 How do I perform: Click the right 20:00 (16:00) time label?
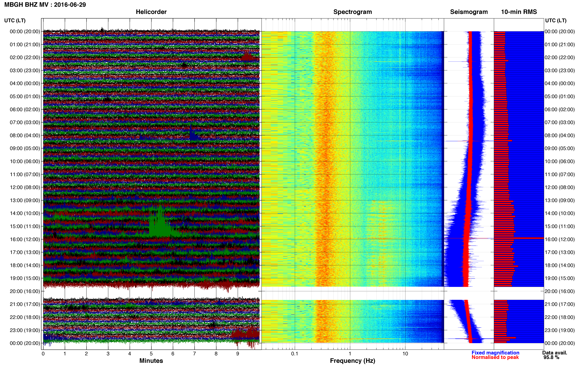pyautogui.click(x=560, y=291)
